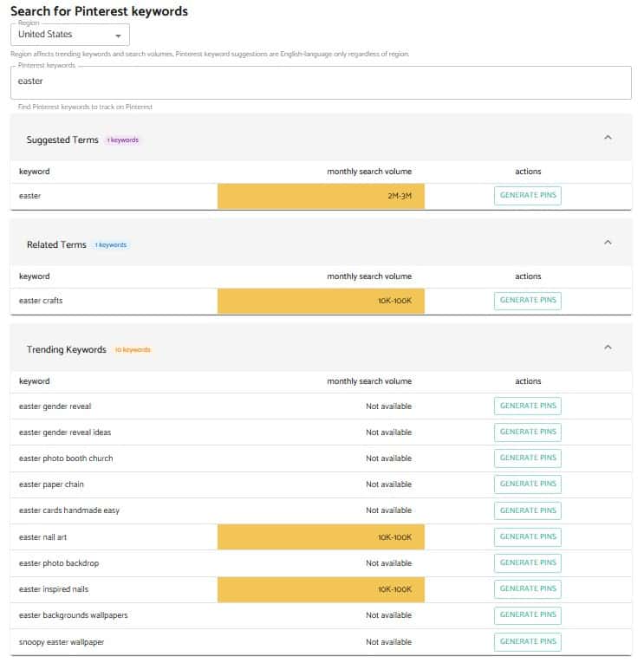
Task: Generate pins for easter photo booth church
Action: click(x=527, y=458)
